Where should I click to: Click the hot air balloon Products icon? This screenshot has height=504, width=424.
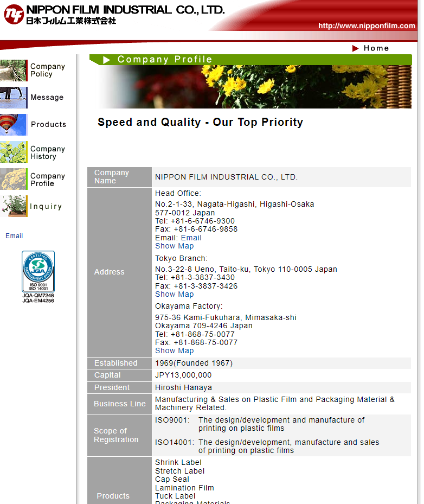13,125
